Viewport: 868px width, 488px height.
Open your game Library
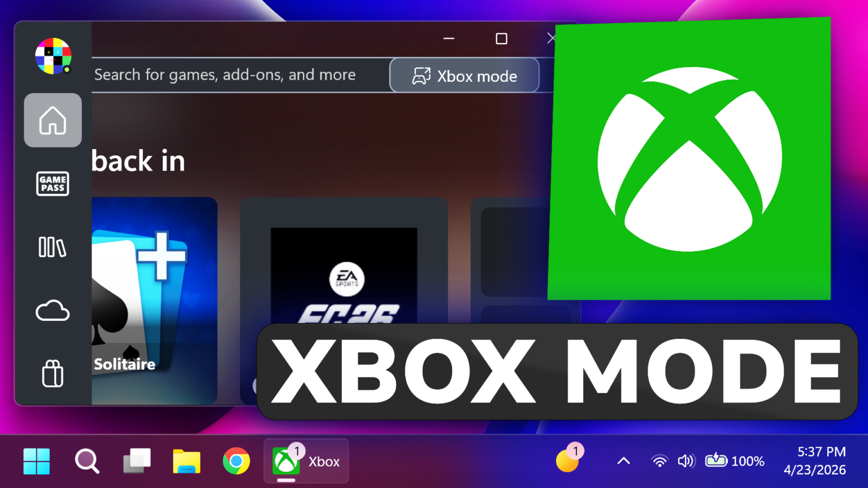coord(53,247)
